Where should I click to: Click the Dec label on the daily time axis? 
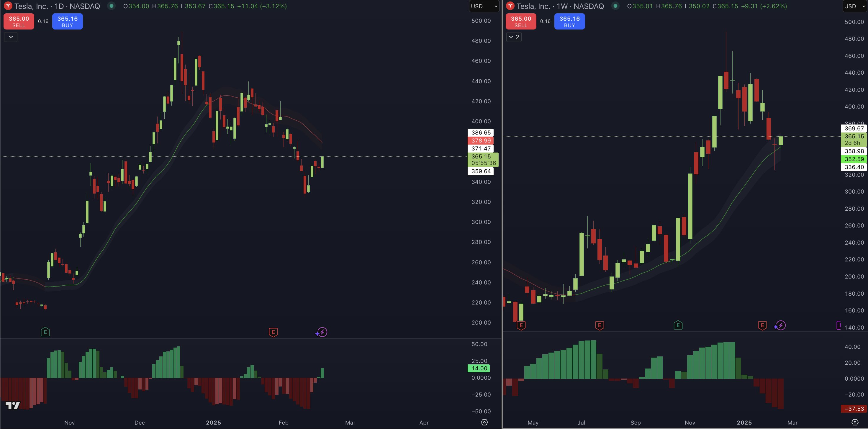(140, 423)
